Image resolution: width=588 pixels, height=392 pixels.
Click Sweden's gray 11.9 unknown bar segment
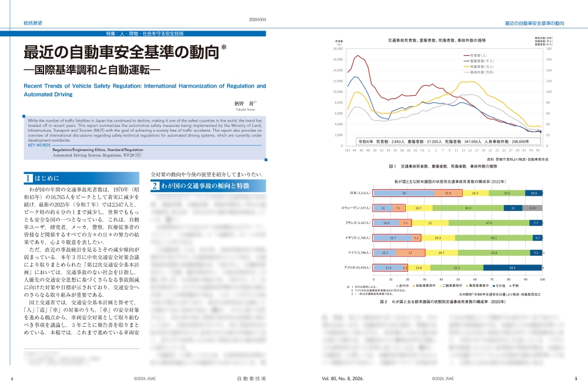pos(532,208)
